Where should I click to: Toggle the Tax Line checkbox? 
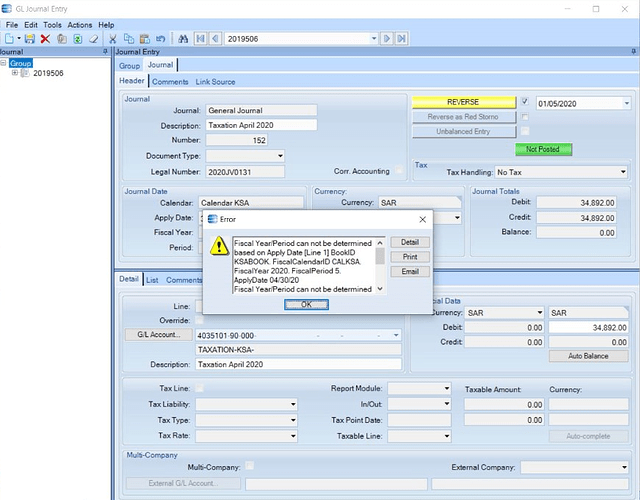coord(199,388)
